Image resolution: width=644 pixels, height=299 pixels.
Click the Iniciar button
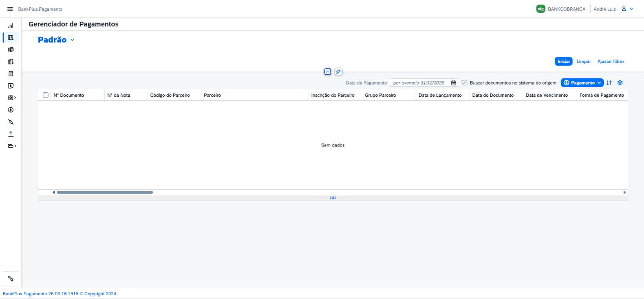[x=563, y=62]
